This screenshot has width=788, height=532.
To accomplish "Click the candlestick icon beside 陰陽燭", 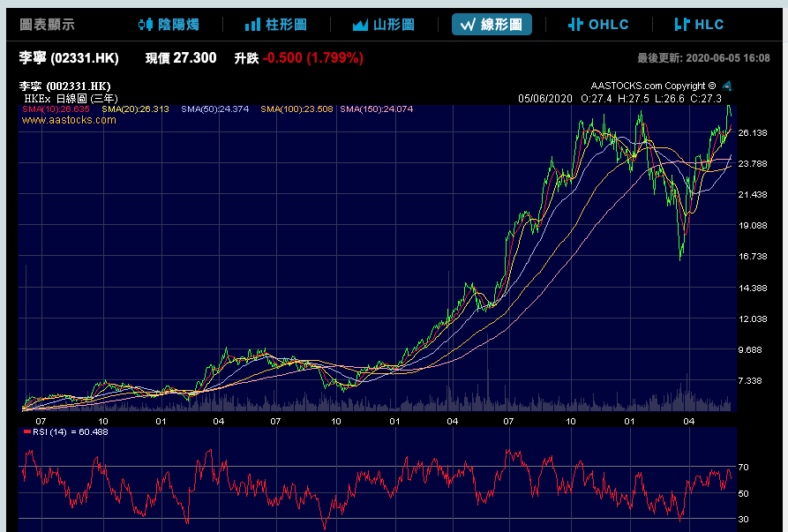I will click(x=146, y=25).
